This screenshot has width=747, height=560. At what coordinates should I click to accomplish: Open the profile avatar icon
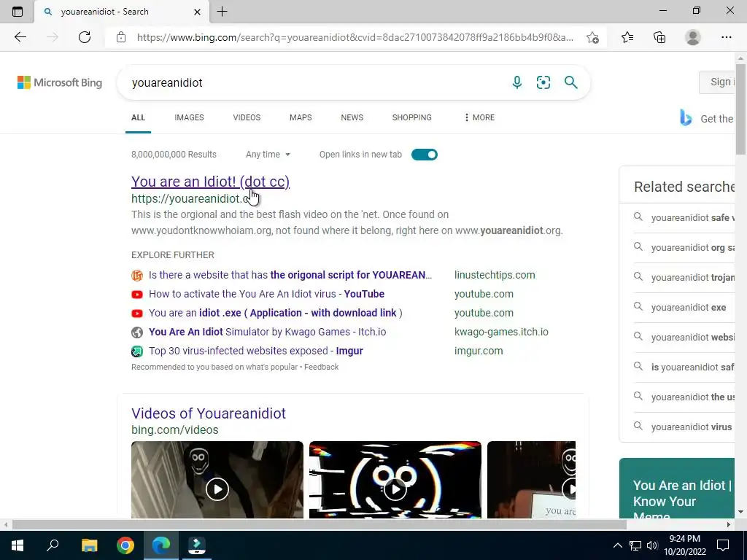693,37
